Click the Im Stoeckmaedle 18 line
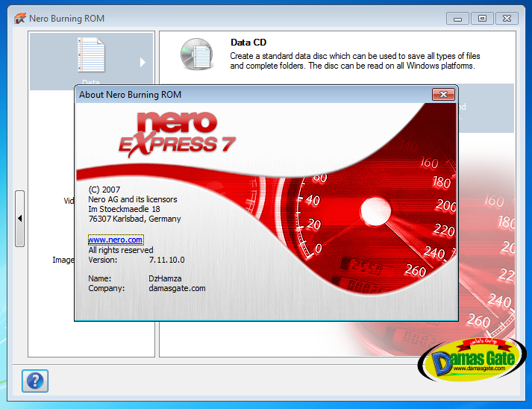Screen dimensions: 532x409 click(124, 209)
